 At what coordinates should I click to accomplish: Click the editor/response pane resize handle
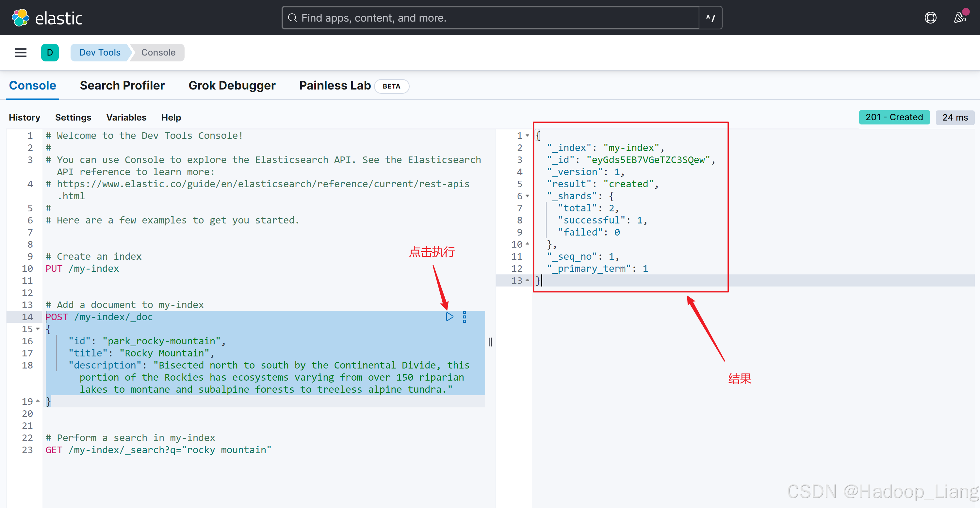[490, 342]
